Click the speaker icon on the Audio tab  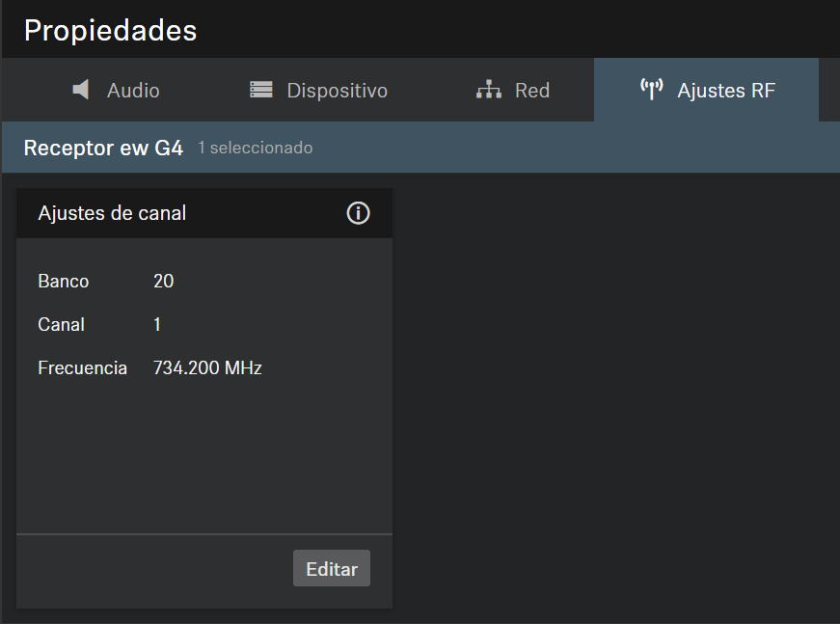click(82, 90)
